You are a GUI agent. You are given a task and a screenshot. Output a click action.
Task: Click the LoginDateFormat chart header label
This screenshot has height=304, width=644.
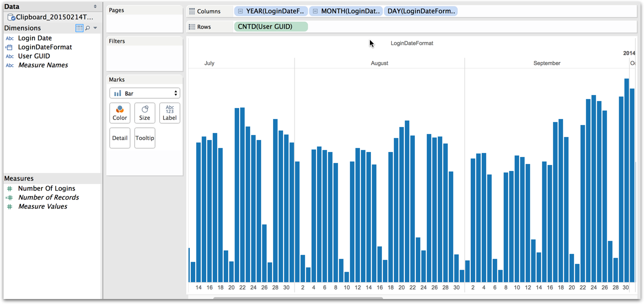(x=412, y=43)
